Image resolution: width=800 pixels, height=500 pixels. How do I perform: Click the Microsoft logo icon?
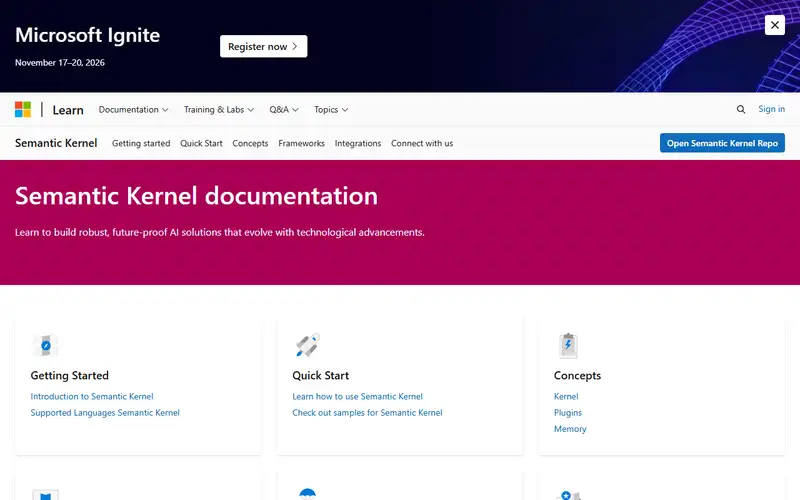pyautogui.click(x=23, y=109)
